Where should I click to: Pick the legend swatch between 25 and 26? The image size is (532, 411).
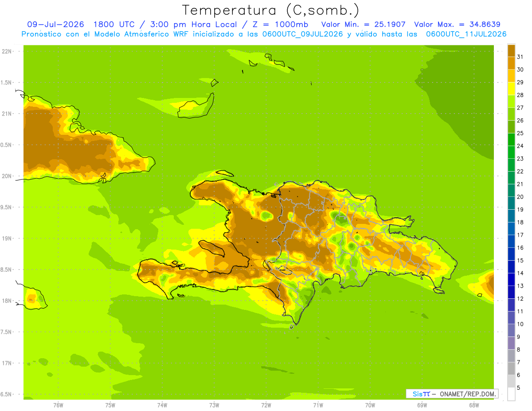[x=511, y=126]
